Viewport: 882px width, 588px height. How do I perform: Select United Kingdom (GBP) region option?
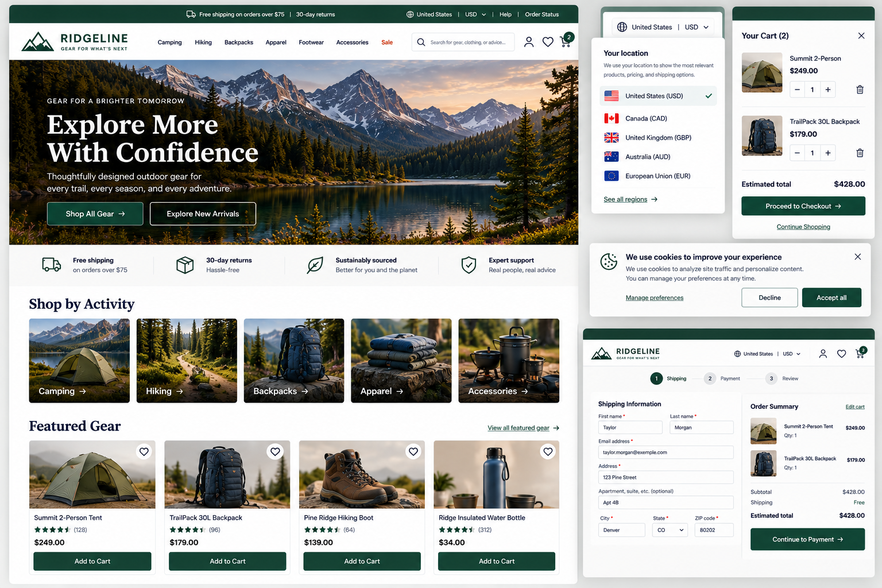click(x=658, y=138)
